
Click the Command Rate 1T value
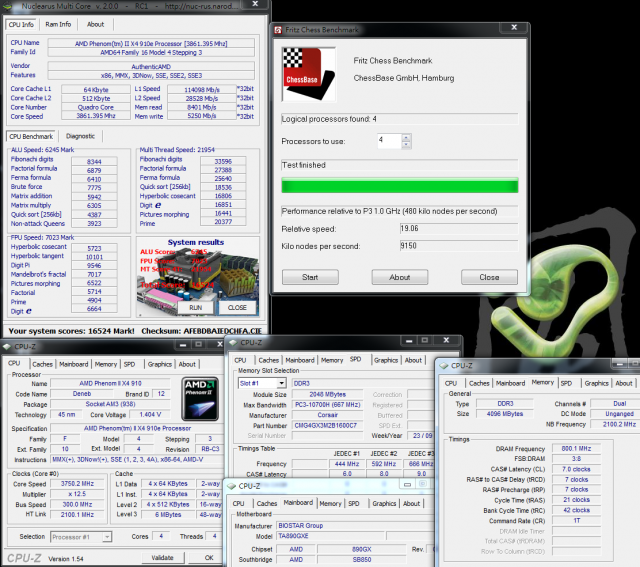(576, 521)
